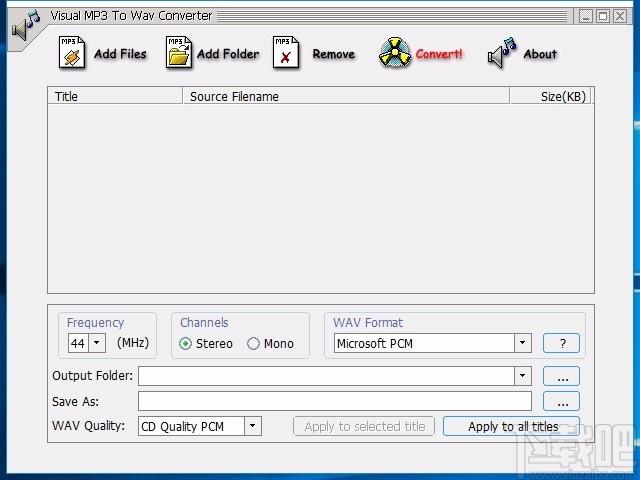Click the Remove MP3 icon with red X

(x=285, y=52)
